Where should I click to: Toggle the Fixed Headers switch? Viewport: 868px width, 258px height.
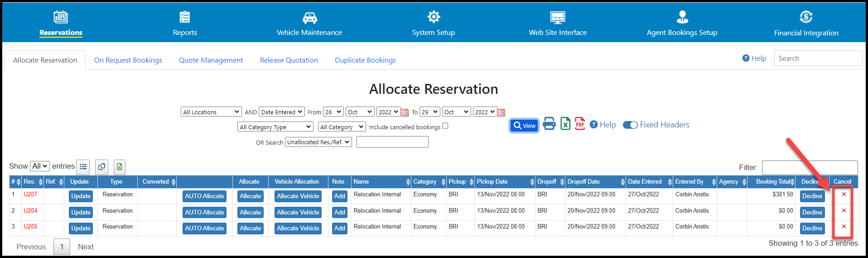(630, 125)
